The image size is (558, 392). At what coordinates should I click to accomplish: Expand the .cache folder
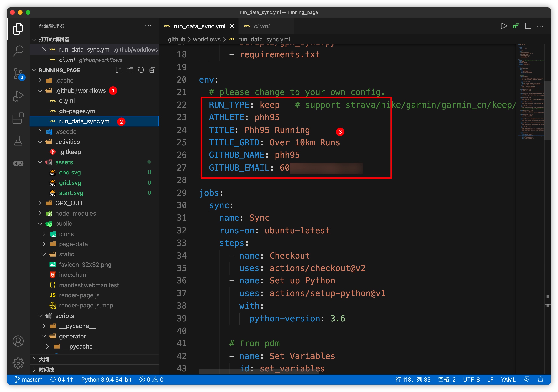(64, 80)
